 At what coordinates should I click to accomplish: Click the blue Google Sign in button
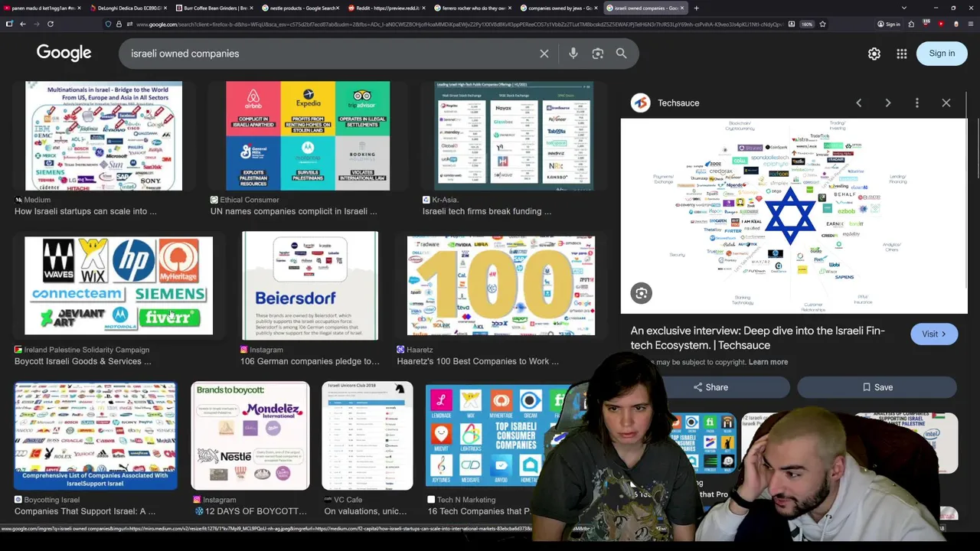(x=942, y=54)
